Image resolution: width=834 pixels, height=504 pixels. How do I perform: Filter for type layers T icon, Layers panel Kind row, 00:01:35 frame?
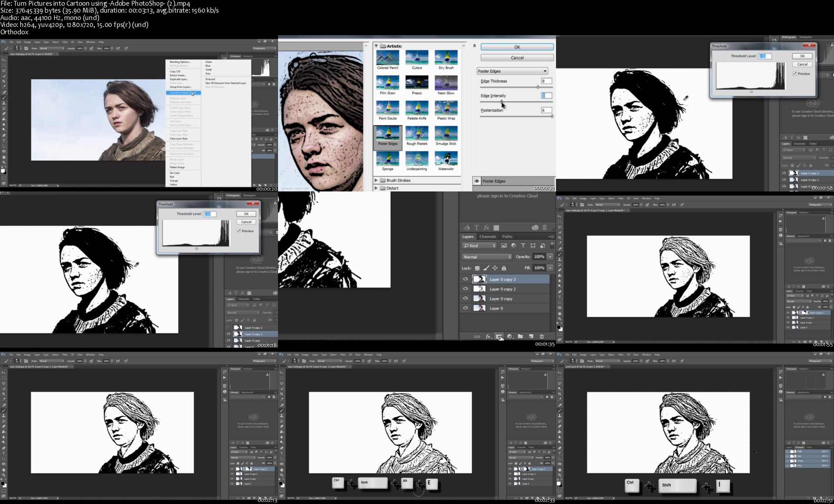point(523,245)
